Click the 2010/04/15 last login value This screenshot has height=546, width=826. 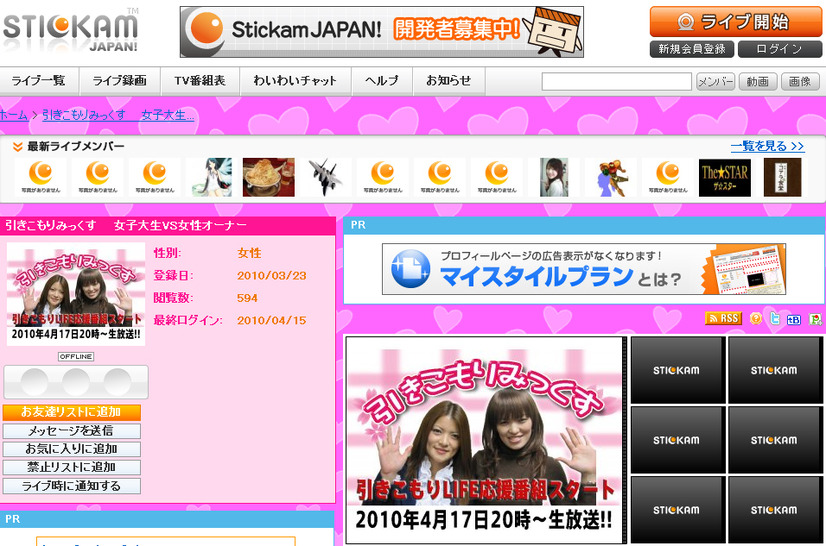pyautogui.click(x=271, y=320)
